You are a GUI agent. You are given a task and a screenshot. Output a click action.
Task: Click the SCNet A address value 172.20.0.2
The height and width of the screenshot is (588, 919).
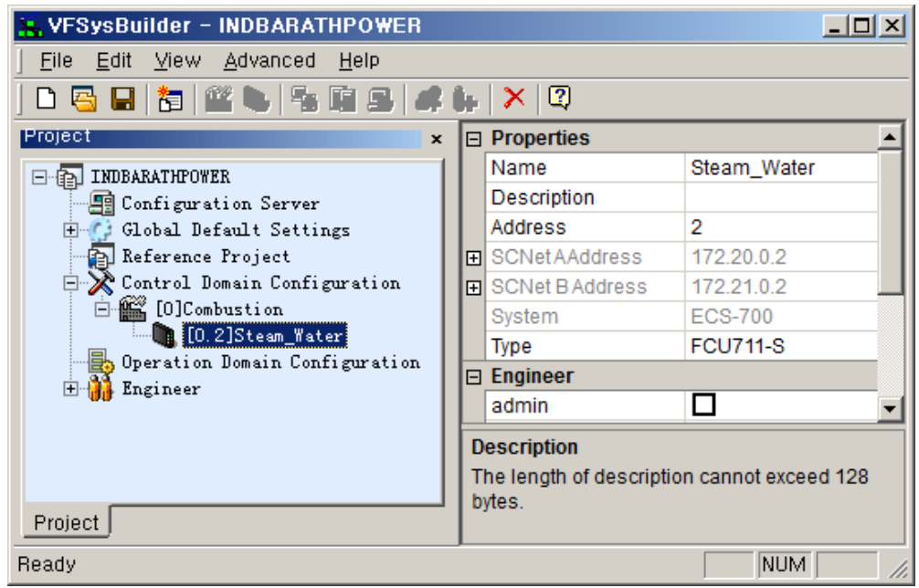pos(781,257)
